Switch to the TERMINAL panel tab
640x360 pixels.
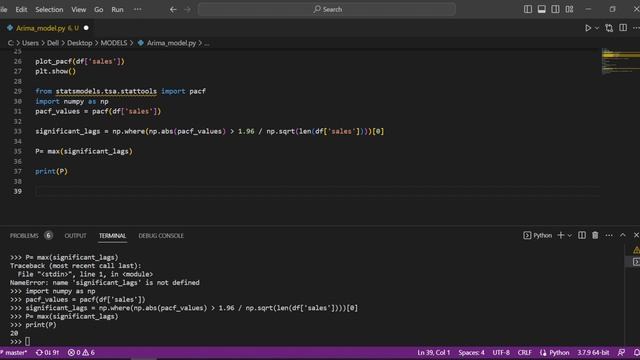coord(112,236)
